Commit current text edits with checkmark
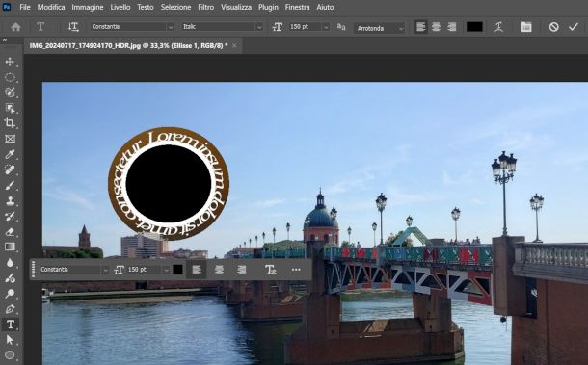The width and height of the screenshot is (588, 365). pos(574,27)
